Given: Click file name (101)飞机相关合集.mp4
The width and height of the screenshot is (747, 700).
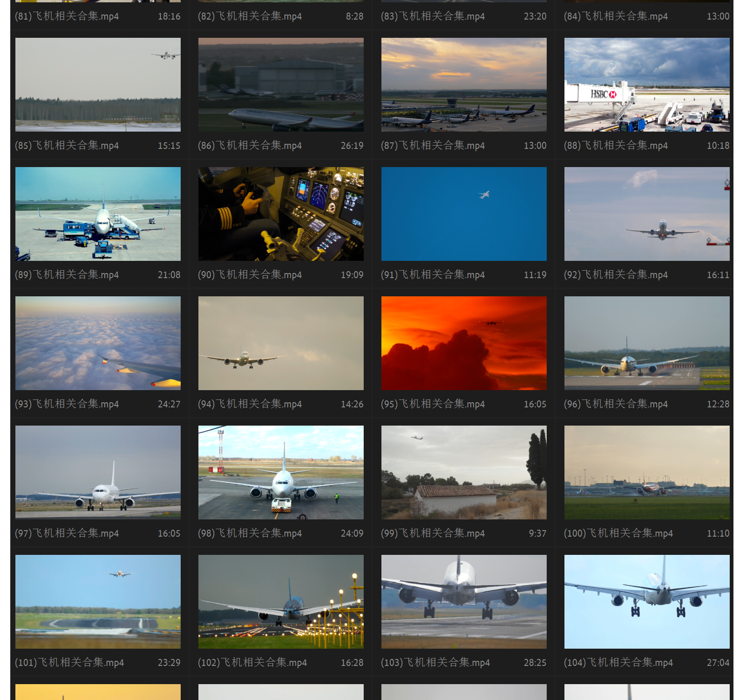Looking at the screenshot, I should [70, 663].
